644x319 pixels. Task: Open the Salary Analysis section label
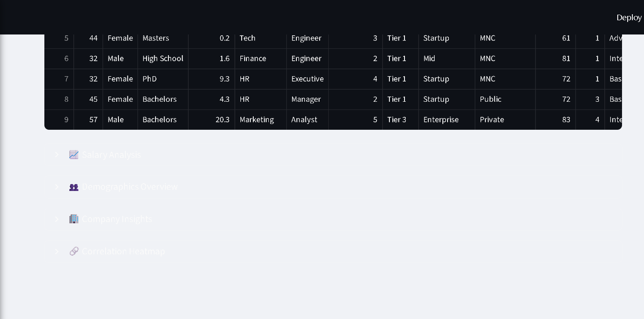click(x=111, y=155)
